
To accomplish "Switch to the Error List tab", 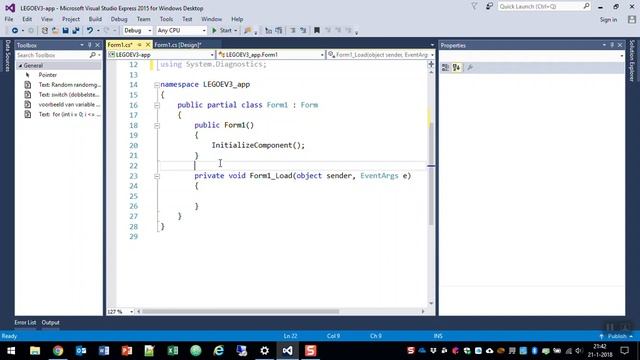I will (25, 323).
